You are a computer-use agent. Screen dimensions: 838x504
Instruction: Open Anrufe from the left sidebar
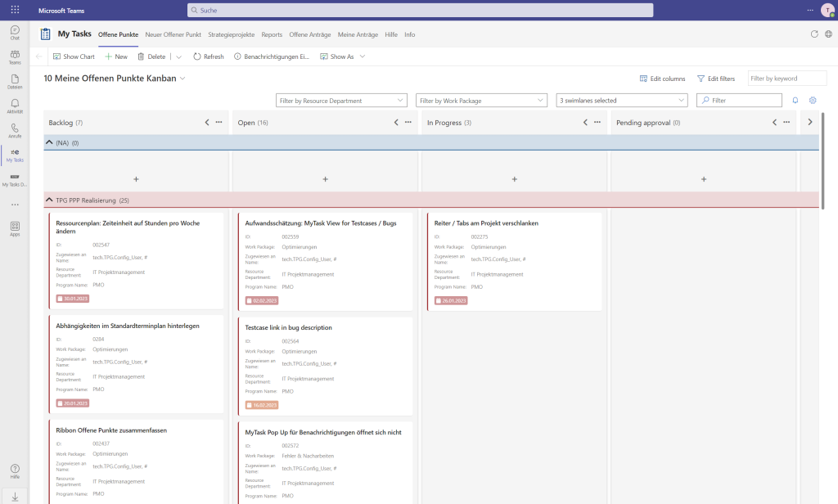click(14, 129)
